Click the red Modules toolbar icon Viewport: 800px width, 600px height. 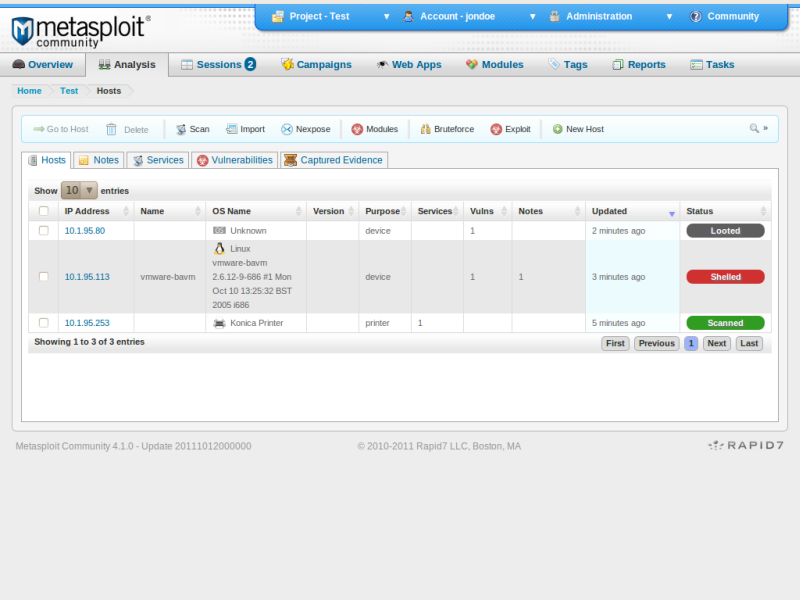pyautogui.click(x=357, y=130)
